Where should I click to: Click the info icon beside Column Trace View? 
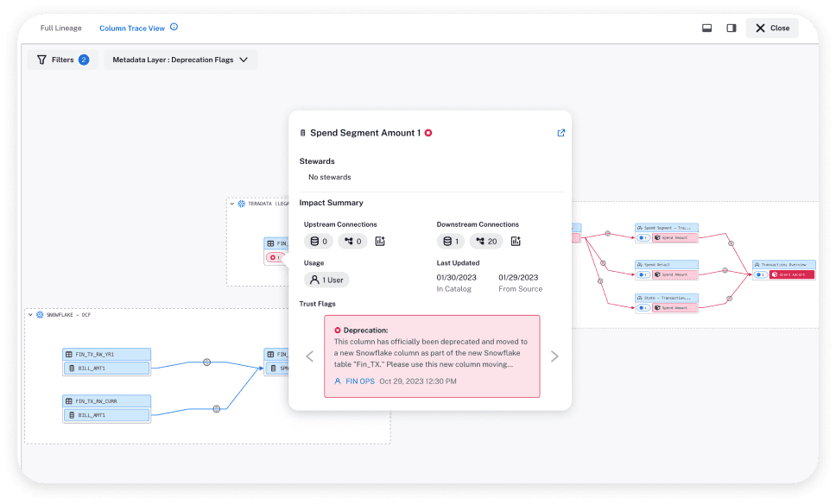click(x=174, y=28)
